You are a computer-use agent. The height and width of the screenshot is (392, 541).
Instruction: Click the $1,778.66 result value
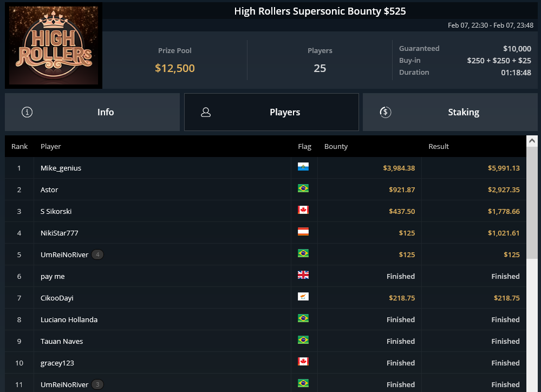tap(504, 211)
